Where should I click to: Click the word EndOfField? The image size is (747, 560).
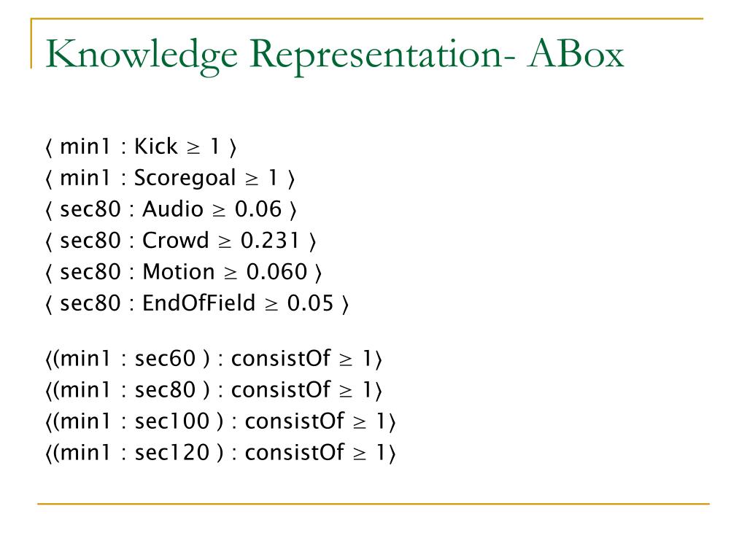pyautogui.click(x=198, y=303)
